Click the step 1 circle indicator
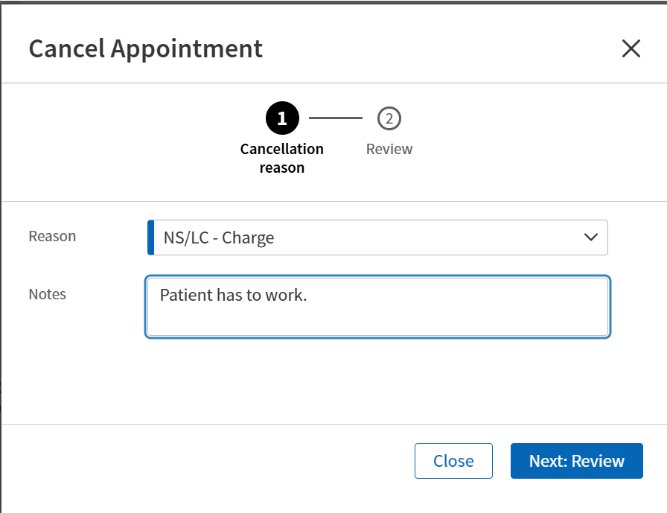This screenshot has width=667, height=513. click(x=282, y=119)
